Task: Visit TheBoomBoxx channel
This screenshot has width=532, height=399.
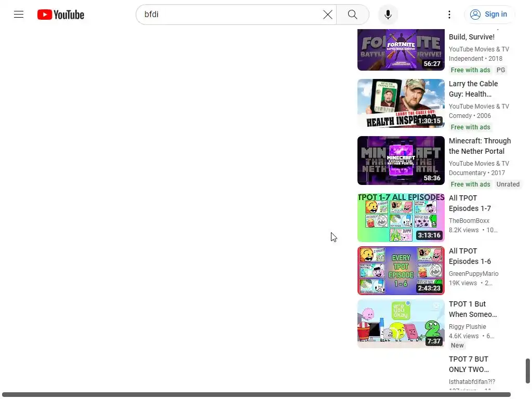Action: (x=469, y=220)
